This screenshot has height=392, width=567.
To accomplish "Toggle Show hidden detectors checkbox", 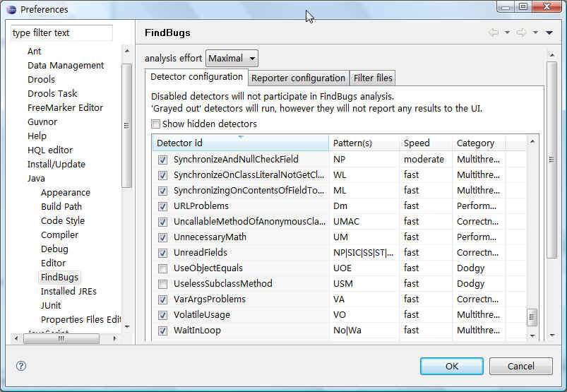I will (155, 124).
